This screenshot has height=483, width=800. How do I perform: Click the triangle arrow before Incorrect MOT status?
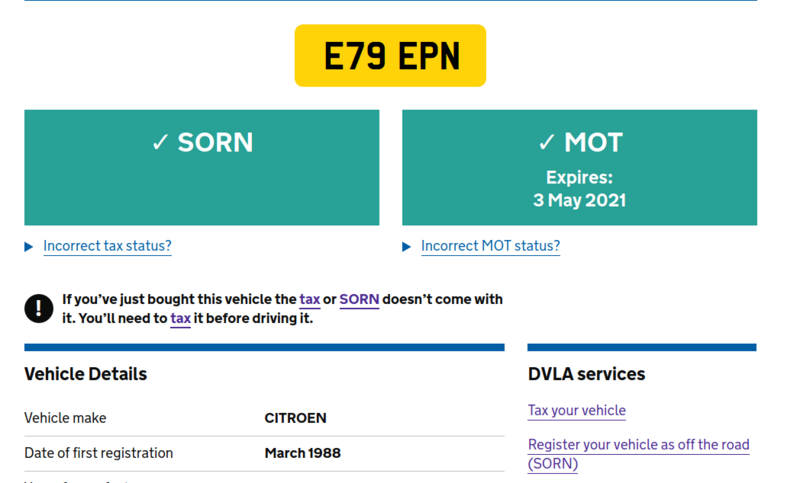(x=407, y=247)
